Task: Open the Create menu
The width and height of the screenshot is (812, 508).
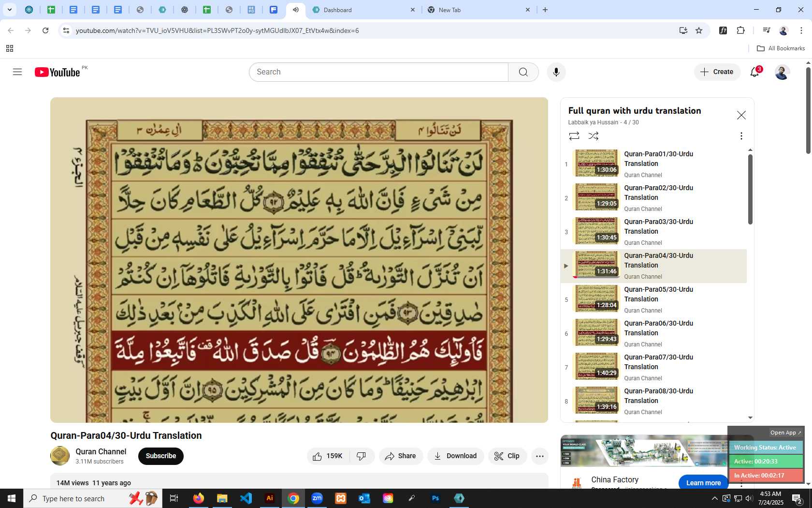Action: (717, 72)
